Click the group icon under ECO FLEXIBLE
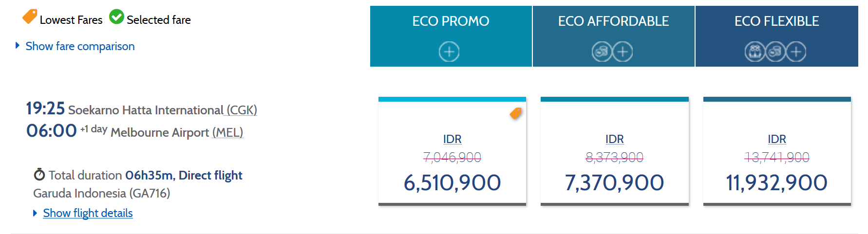 coord(755,52)
